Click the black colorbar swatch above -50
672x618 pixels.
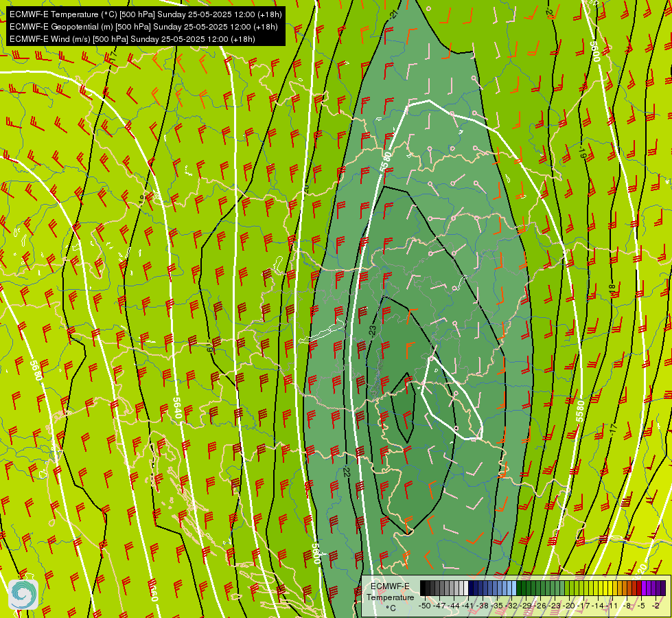[x=423, y=588]
